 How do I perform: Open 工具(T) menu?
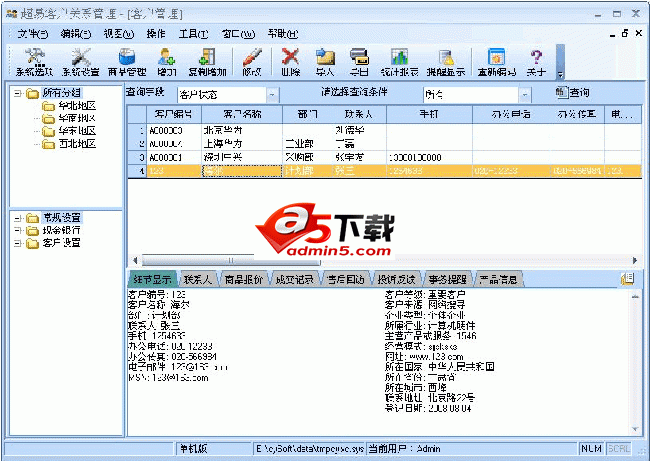pyautogui.click(x=193, y=34)
